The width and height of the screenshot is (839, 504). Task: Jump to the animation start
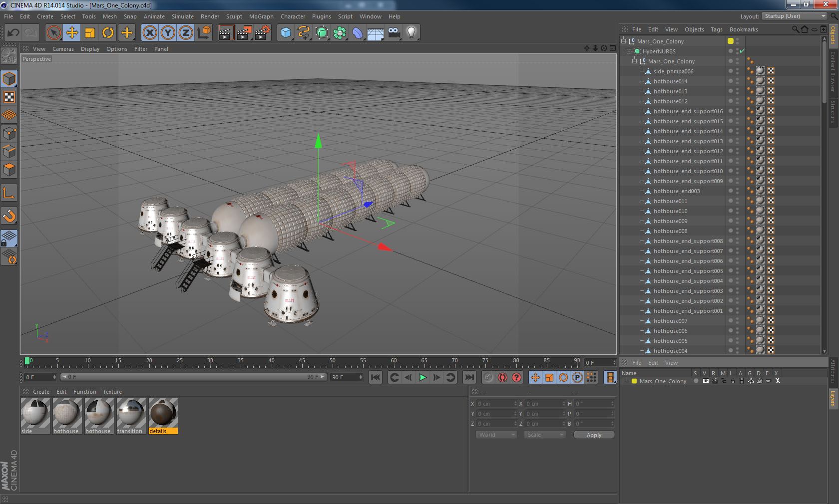coord(376,377)
